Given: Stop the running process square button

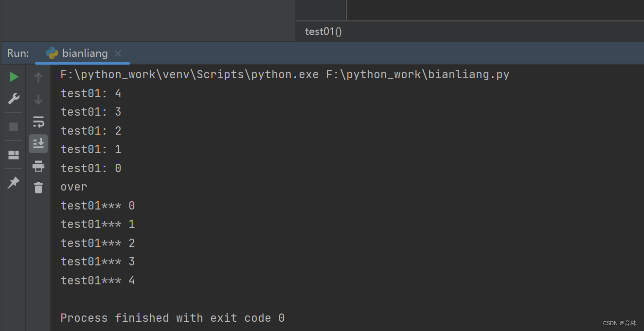Looking at the screenshot, I should pyautogui.click(x=14, y=127).
